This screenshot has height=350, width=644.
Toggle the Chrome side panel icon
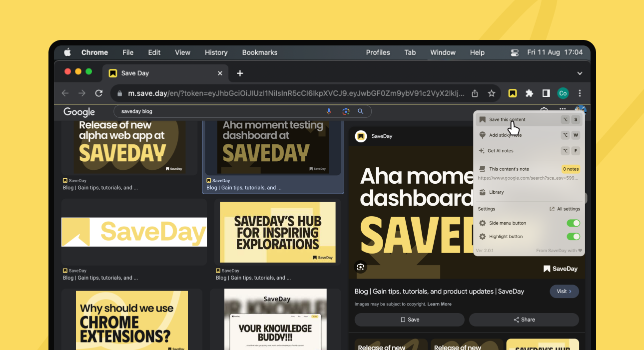pos(546,93)
